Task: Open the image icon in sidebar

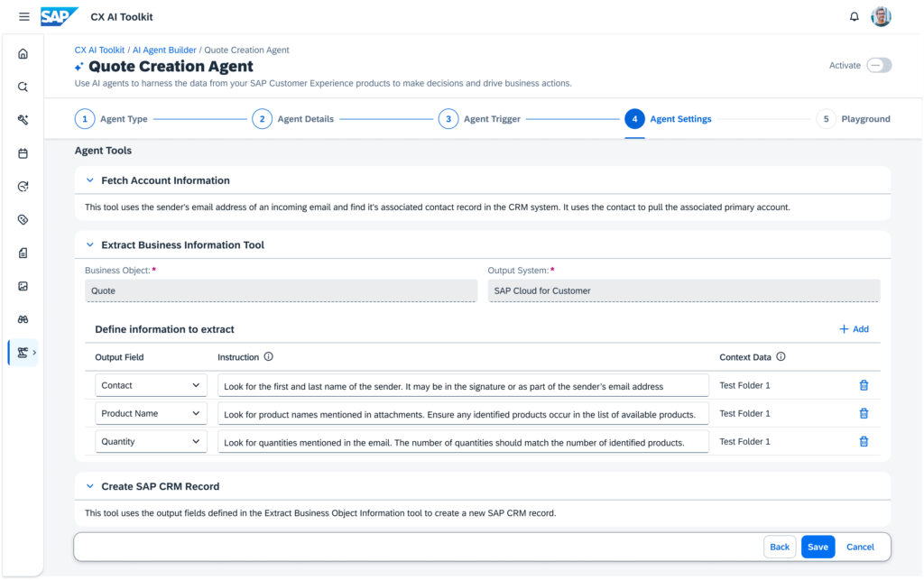Action: (x=23, y=286)
